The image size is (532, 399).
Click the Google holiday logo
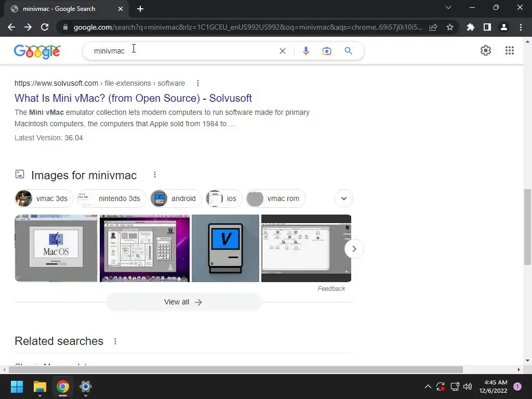[x=37, y=51]
